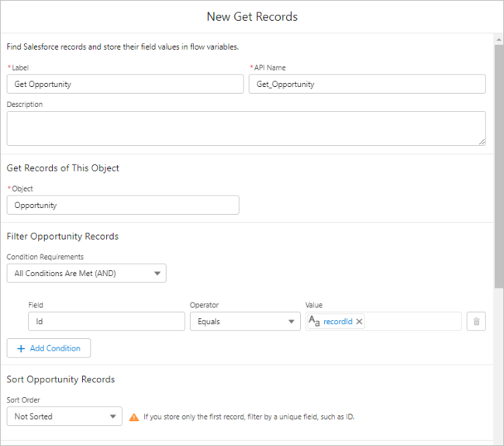Viewport: 504px width, 446px height.
Task: Delete the Id condition with trash icon
Action: pos(476,321)
